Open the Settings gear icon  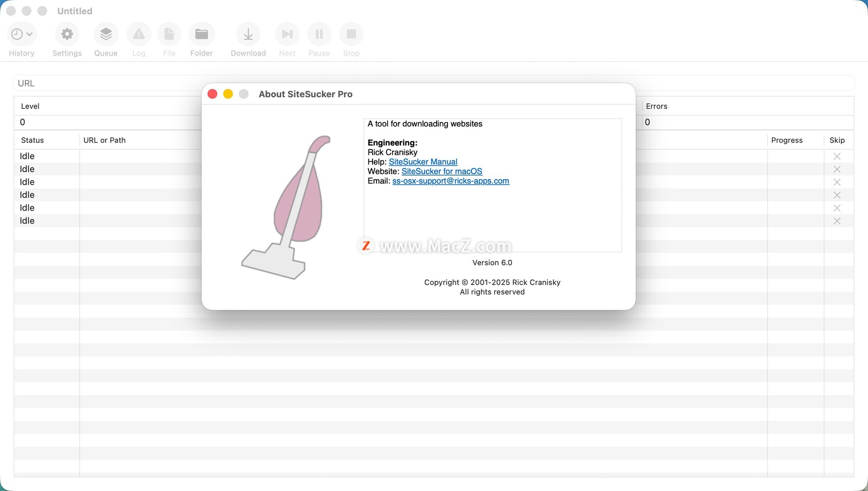pos(67,34)
